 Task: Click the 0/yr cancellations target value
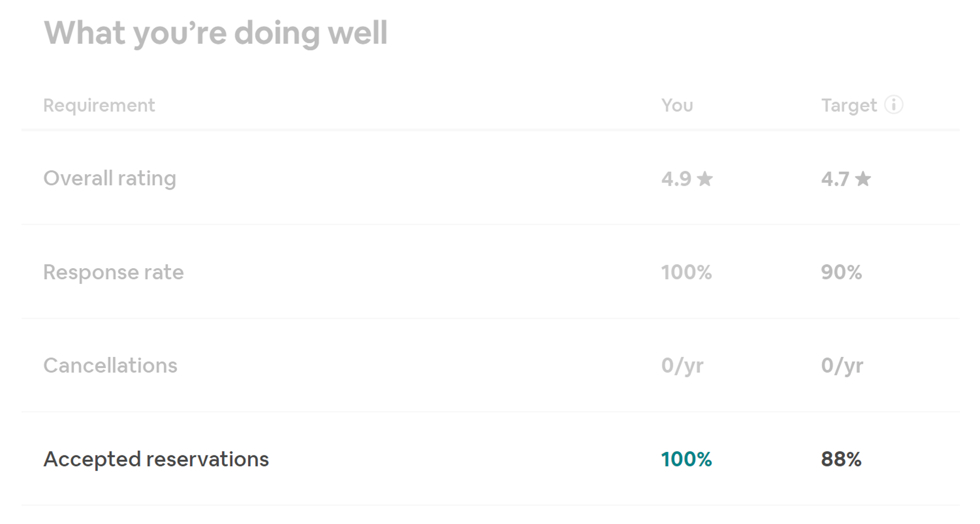point(842,366)
